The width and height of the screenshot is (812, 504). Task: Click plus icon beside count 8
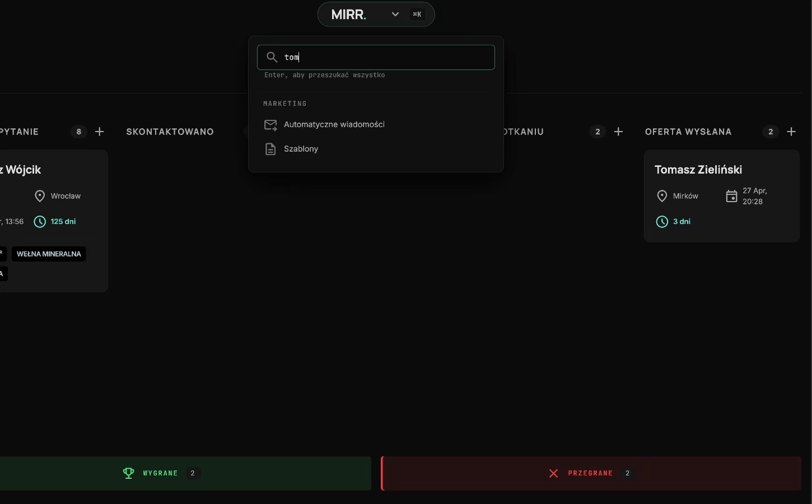coord(100,132)
